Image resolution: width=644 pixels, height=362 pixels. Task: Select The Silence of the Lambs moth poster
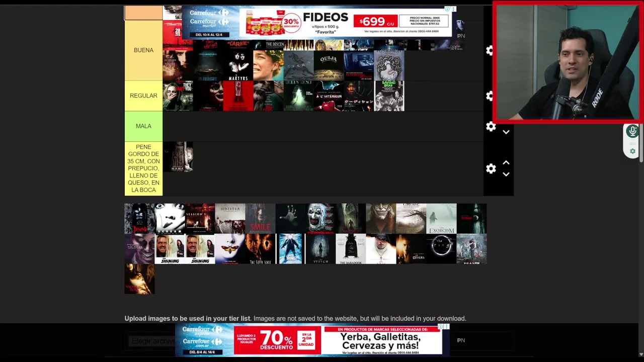(230, 249)
